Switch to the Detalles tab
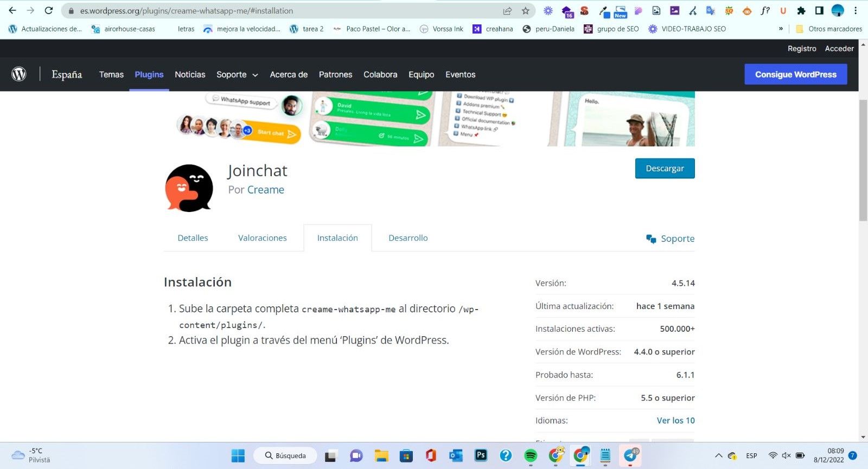This screenshot has height=469, width=868. pyautogui.click(x=193, y=238)
